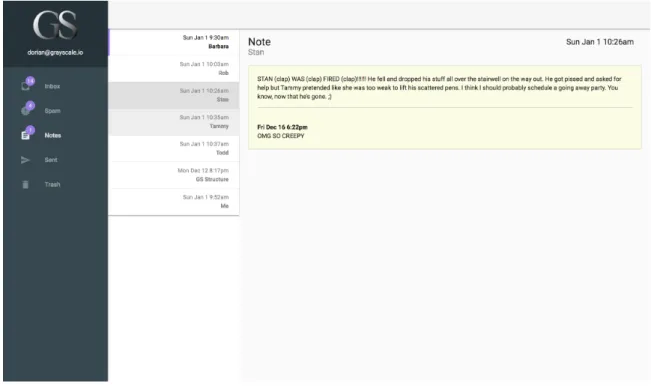Select the Stan note in list
The image size is (651, 386).
click(174, 95)
